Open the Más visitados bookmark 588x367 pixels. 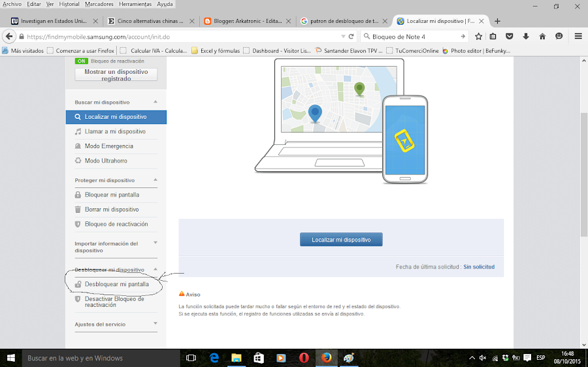click(23, 50)
